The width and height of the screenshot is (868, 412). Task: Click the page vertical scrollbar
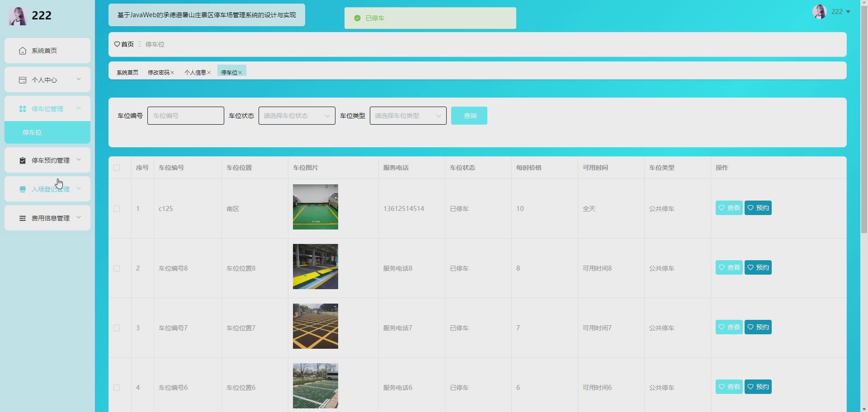[864, 120]
